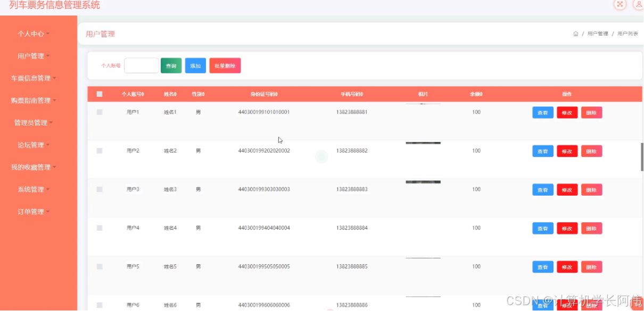Click 删除 button for 用户3

(x=592, y=190)
